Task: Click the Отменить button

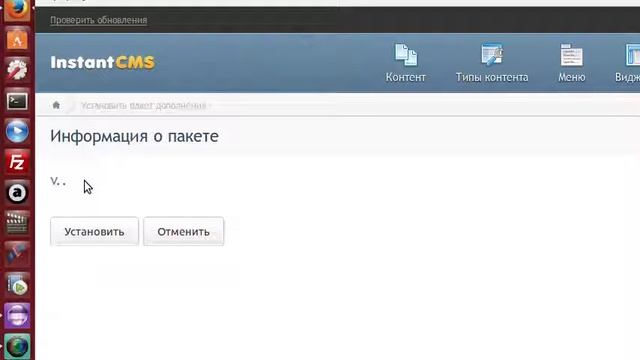Action: [x=184, y=231]
